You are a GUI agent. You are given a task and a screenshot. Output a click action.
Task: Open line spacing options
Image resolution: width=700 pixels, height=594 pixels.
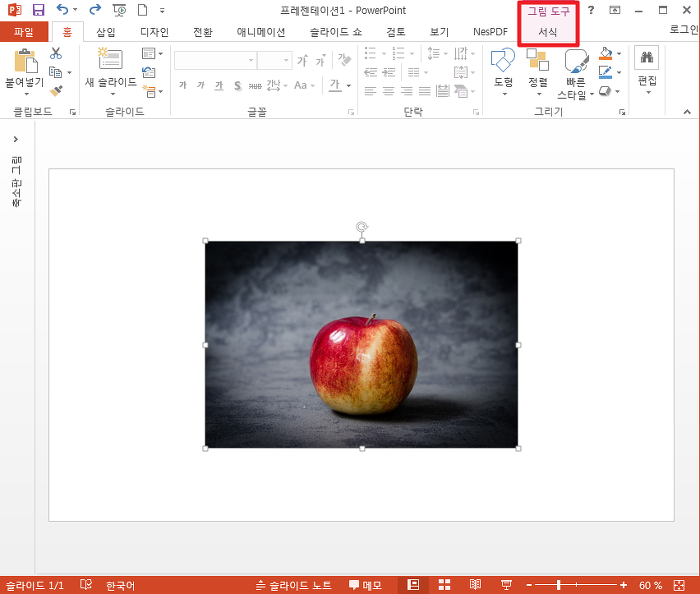pos(437,54)
